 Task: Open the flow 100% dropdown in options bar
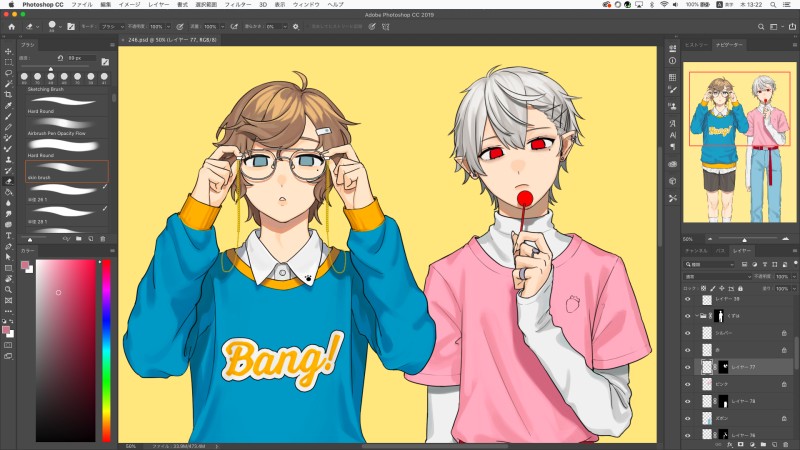pyautogui.click(x=222, y=27)
